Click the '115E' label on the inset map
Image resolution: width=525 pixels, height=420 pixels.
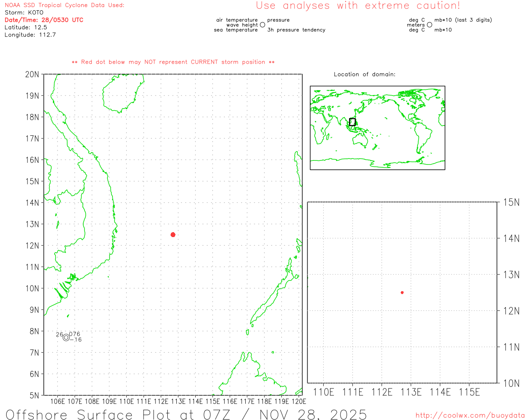click(469, 393)
